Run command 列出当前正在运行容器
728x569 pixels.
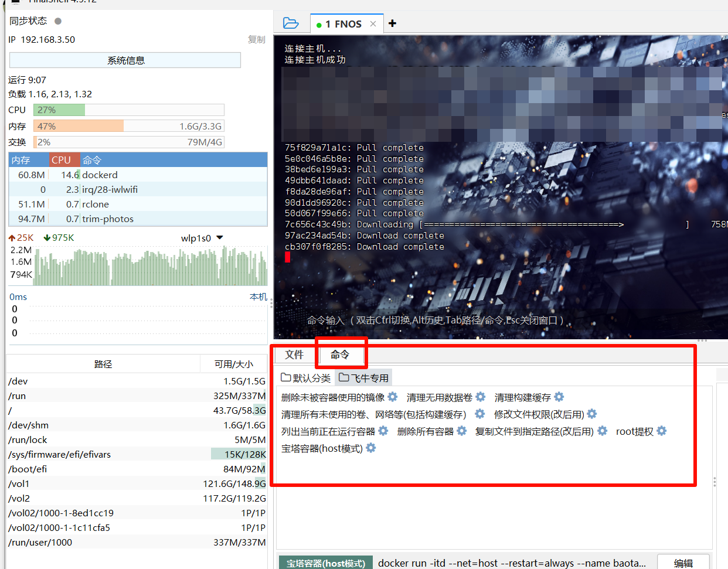point(328,431)
